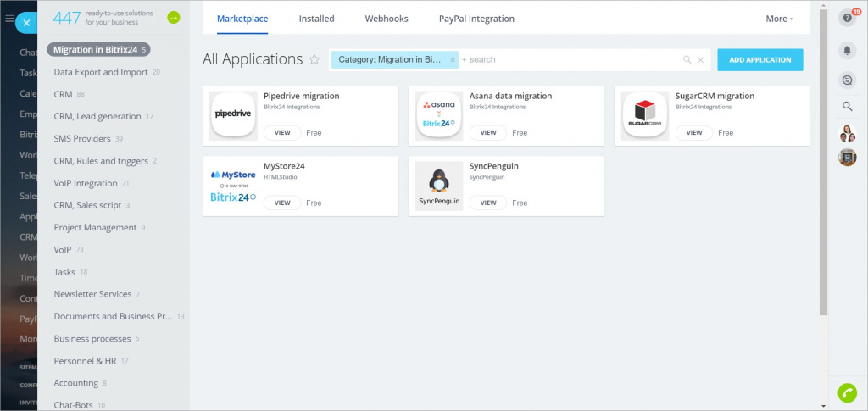View the Asana data migration app
This screenshot has height=411, width=868.
tap(488, 133)
